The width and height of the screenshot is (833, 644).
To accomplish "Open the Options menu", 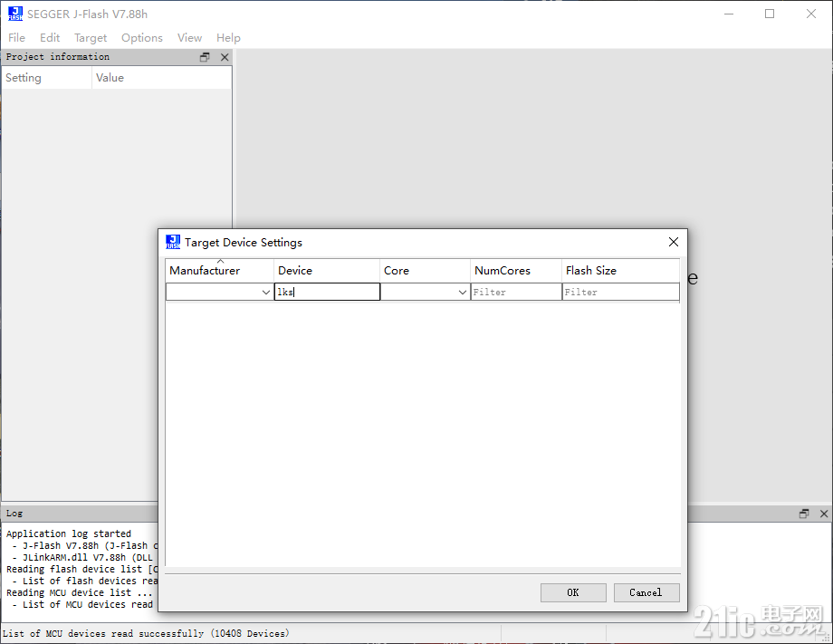I will coord(142,38).
